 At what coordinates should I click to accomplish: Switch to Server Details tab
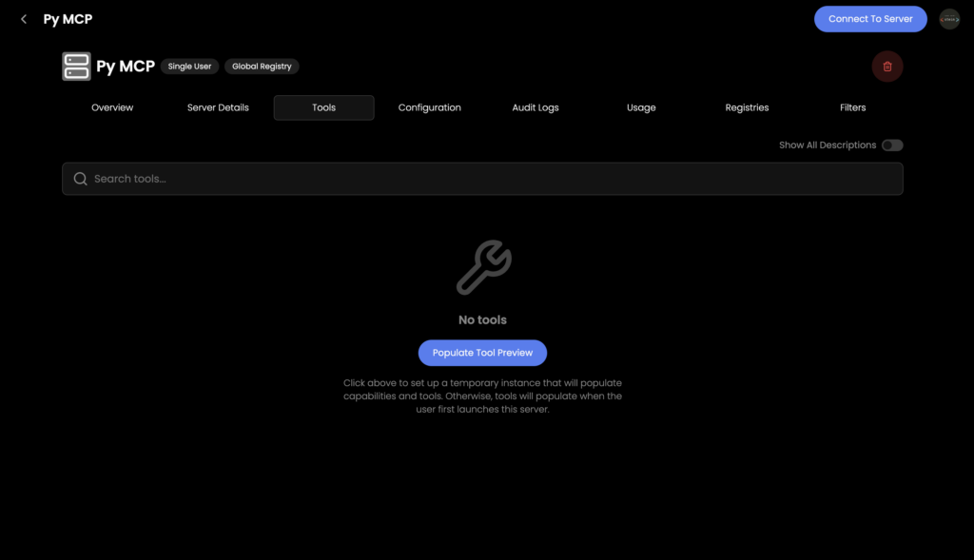tap(218, 107)
